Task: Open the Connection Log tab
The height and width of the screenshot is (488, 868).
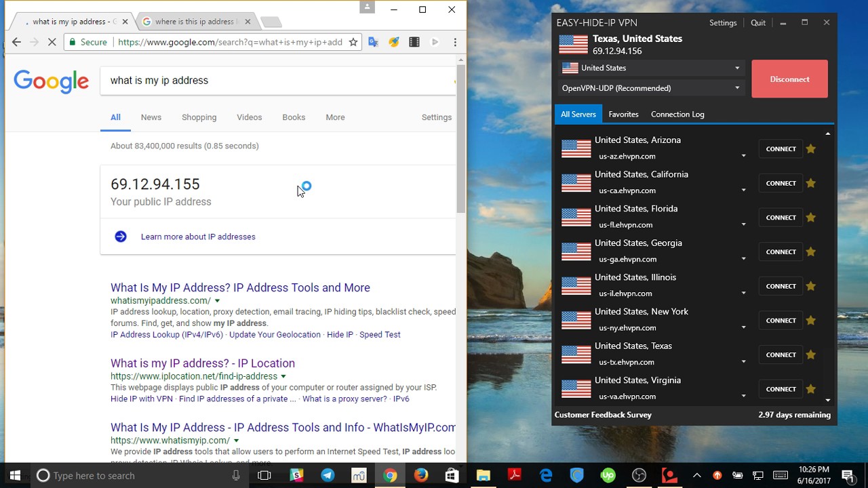Action: (x=677, y=114)
